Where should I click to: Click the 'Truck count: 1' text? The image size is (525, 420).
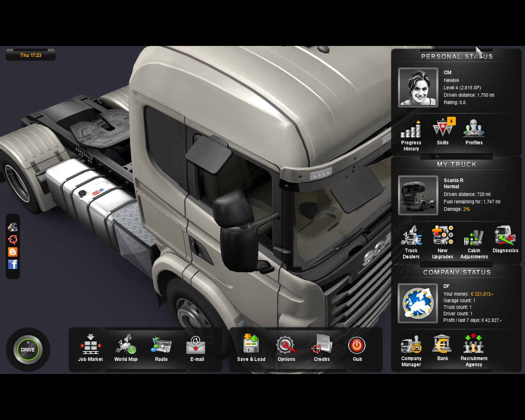point(457,307)
